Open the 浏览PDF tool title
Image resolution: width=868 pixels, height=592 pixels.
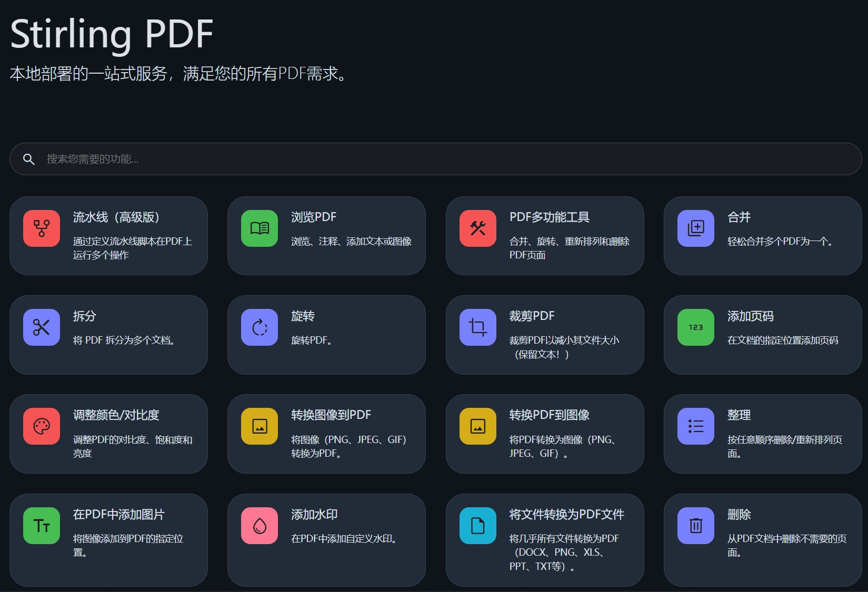point(314,217)
